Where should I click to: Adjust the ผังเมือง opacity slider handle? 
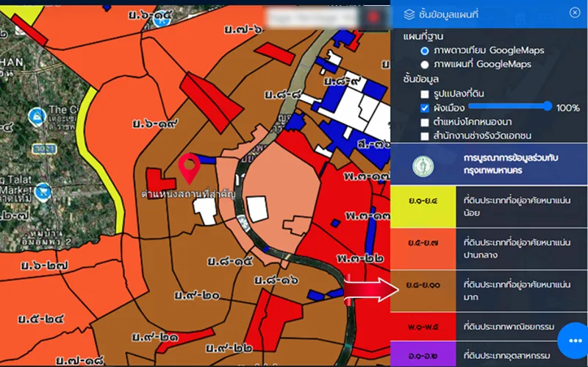tap(548, 106)
